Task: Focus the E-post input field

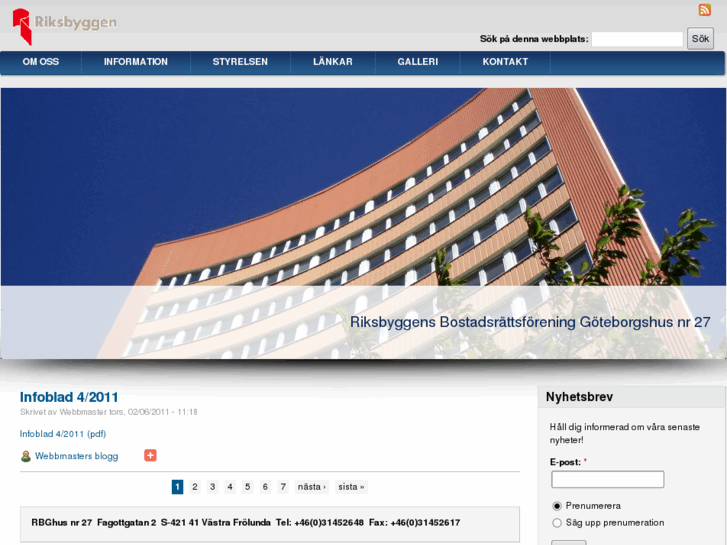Action: [607, 479]
